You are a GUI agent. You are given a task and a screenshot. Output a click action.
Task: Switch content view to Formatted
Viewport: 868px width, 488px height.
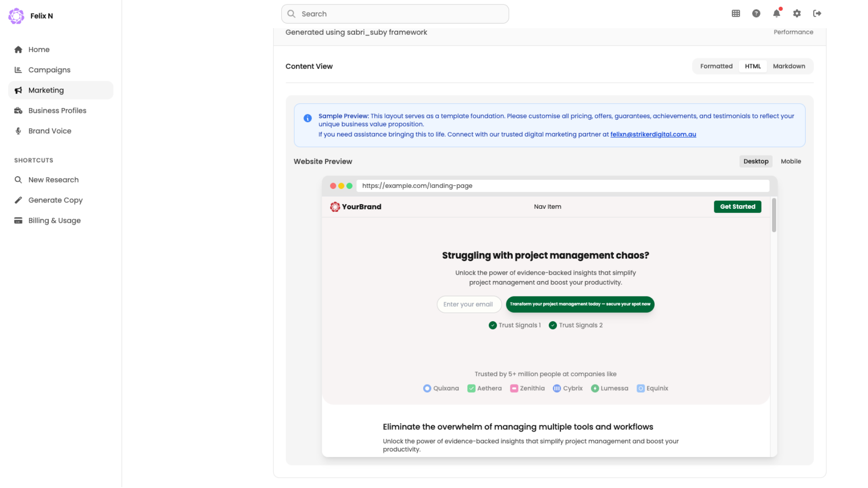[716, 66]
